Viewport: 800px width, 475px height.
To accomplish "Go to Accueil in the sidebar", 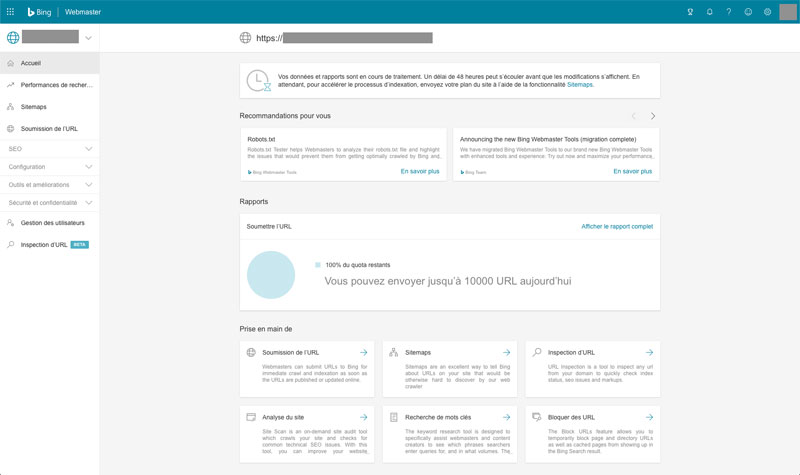I will (49, 63).
